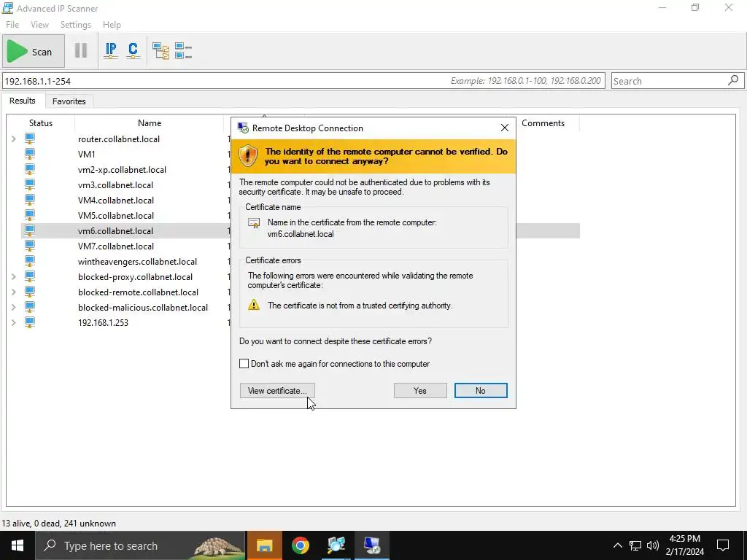
Task: Click computer icon beside 192.168.1.253
Action: 29,322
